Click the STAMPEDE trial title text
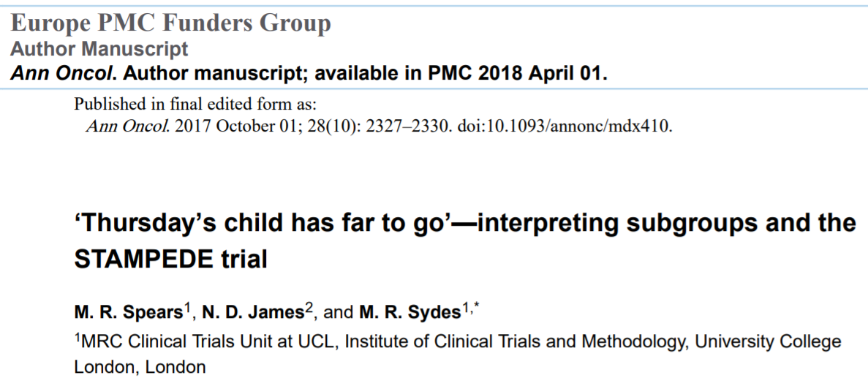Viewport: 868px width, 386px height. [170, 260]
